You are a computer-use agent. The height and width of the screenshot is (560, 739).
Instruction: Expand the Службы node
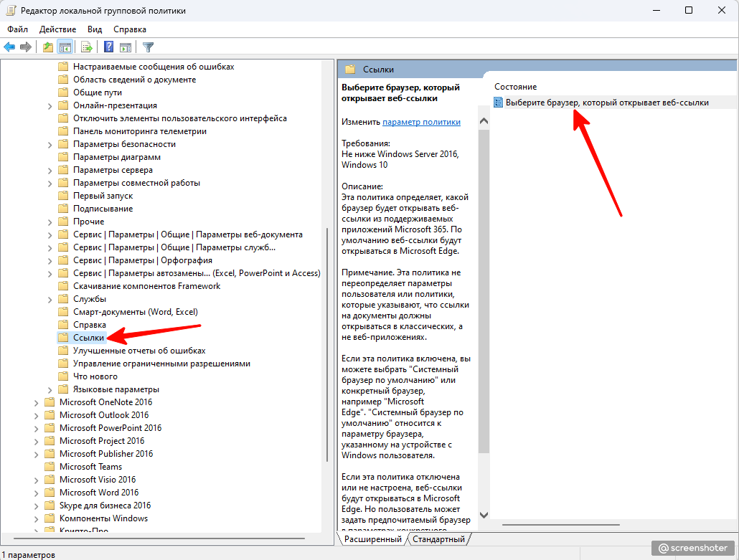pyautogui.click(x=50, y=300)
